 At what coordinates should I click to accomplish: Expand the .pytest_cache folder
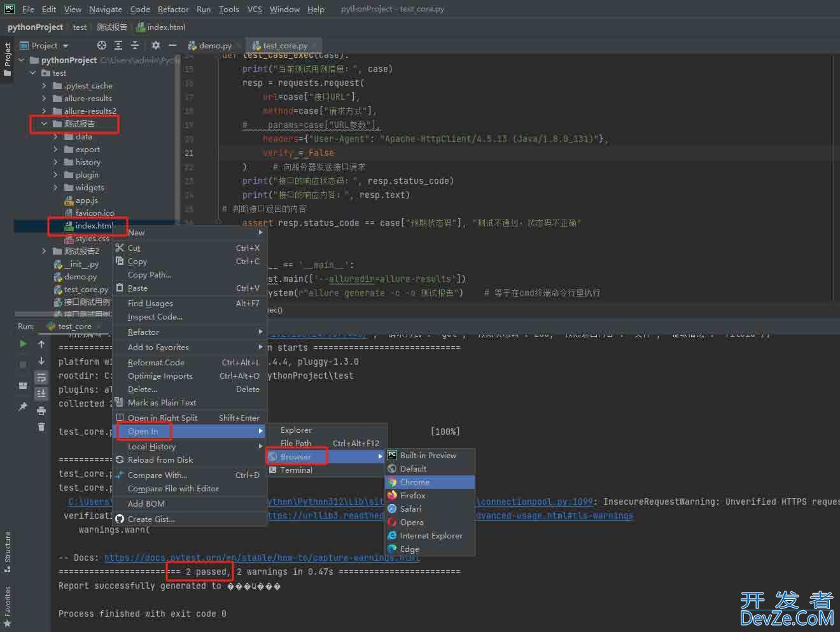point(44,85)
